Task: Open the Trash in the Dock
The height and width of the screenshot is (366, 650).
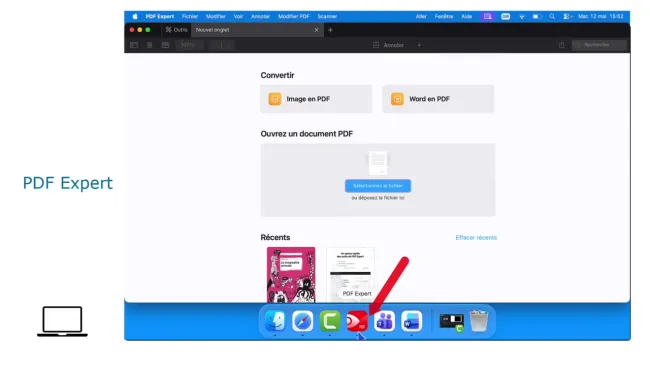Action: (x=479, y=321)
